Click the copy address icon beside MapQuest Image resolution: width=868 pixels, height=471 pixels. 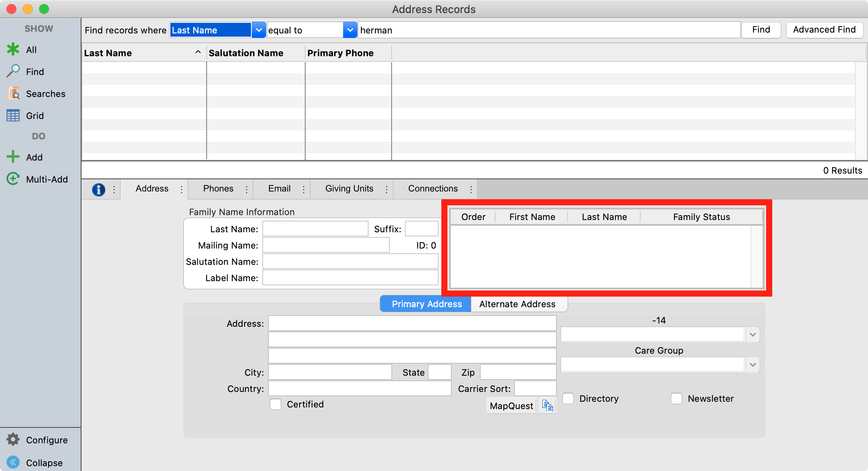(x=547, y=405)
